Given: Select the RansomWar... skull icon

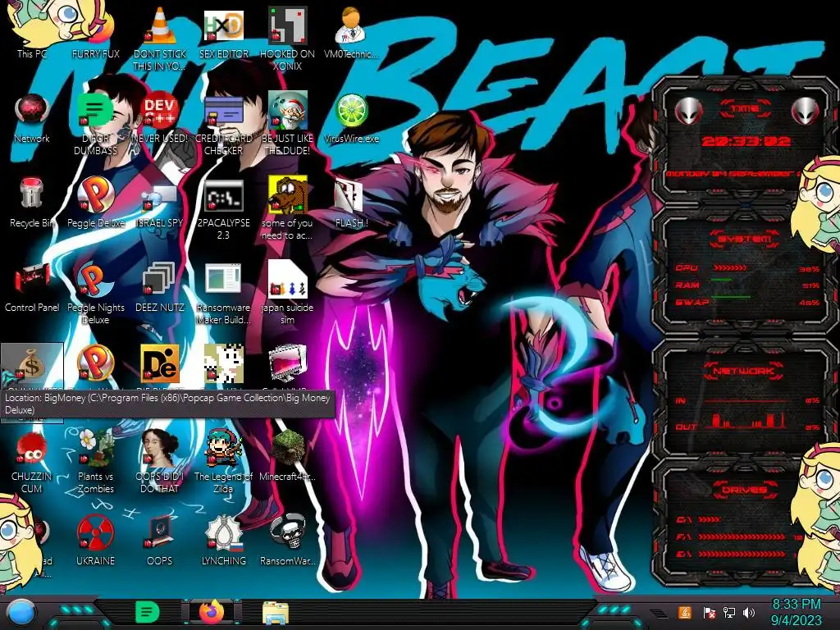Looking at the screenshot, I should (x=287, y=532).
